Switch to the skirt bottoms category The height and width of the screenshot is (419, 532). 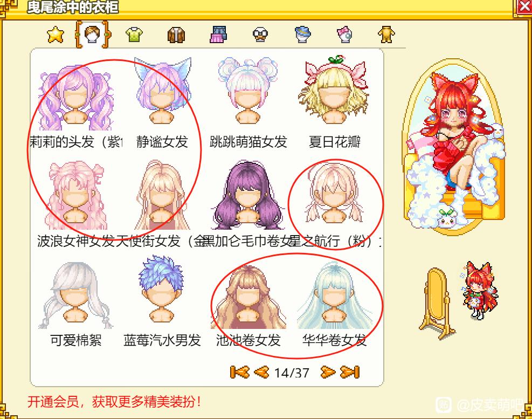tap(218, 35)
